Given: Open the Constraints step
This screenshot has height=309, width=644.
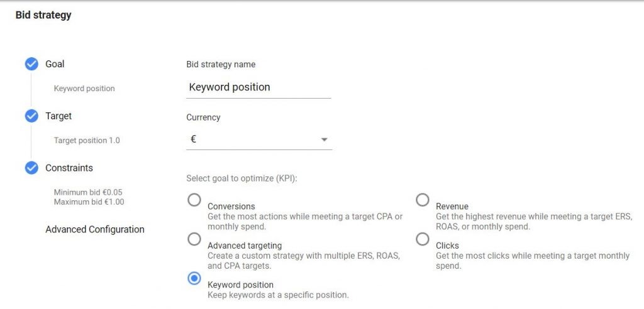Looking at the screenshot, I should [x=69, y=168].
